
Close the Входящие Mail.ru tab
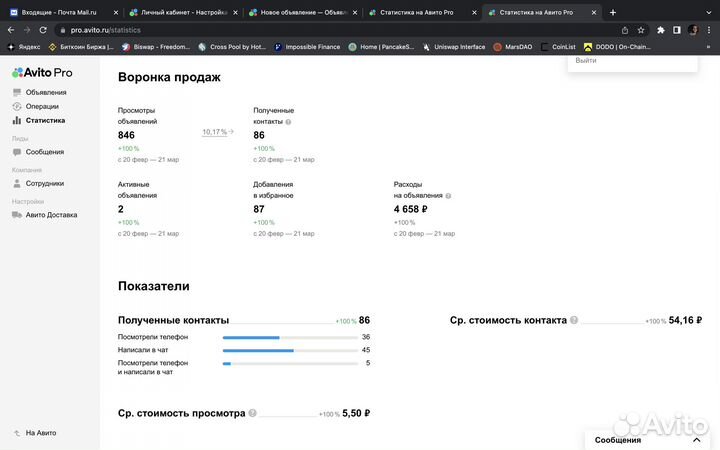point(115,12)
